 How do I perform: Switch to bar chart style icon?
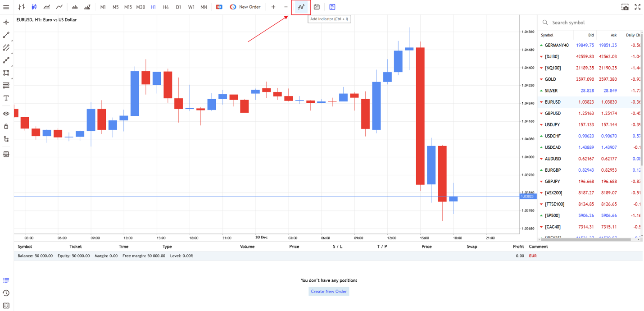[21, 7]
